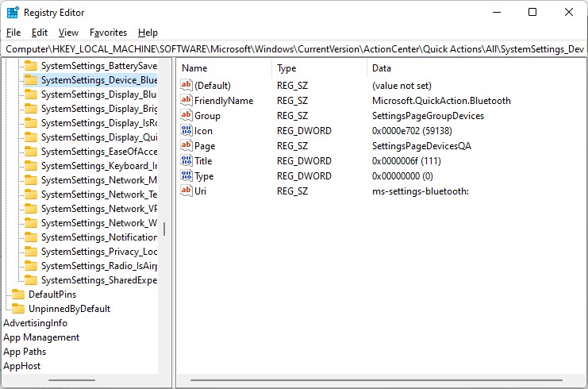Click the Title DWORD value icon
588x389 pixels.
[186, 161]
